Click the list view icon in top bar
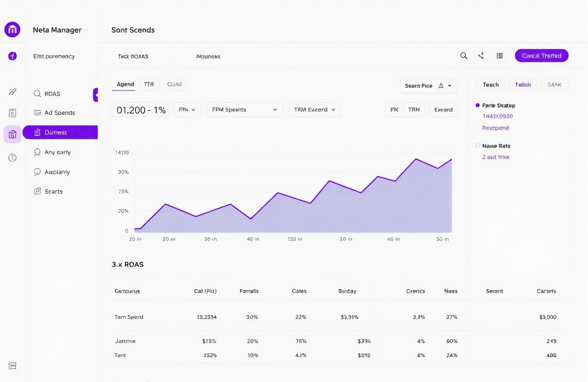588x382 pixels. 499,56
